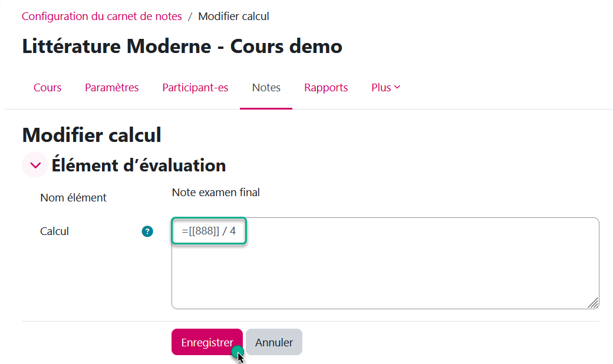Click the Littérature Moderne - Cours demo title
This screenshot has height=364, width=613.
pyautogui.click(x=182, y=47)
